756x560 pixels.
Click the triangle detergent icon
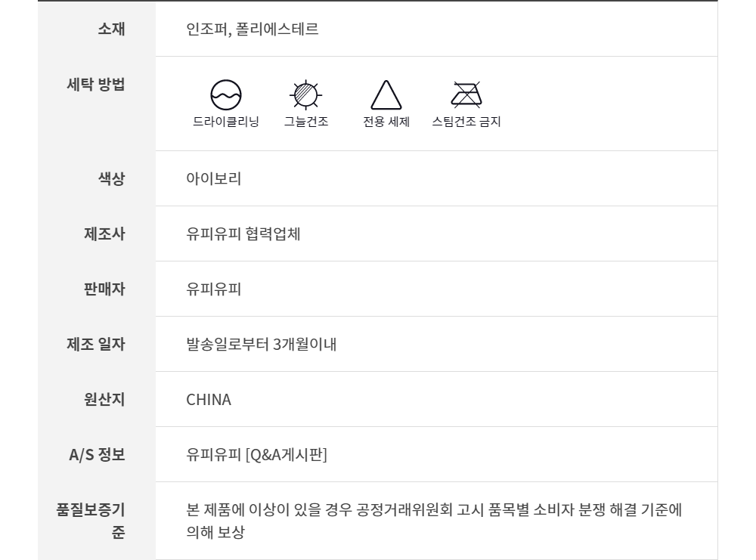386,96
